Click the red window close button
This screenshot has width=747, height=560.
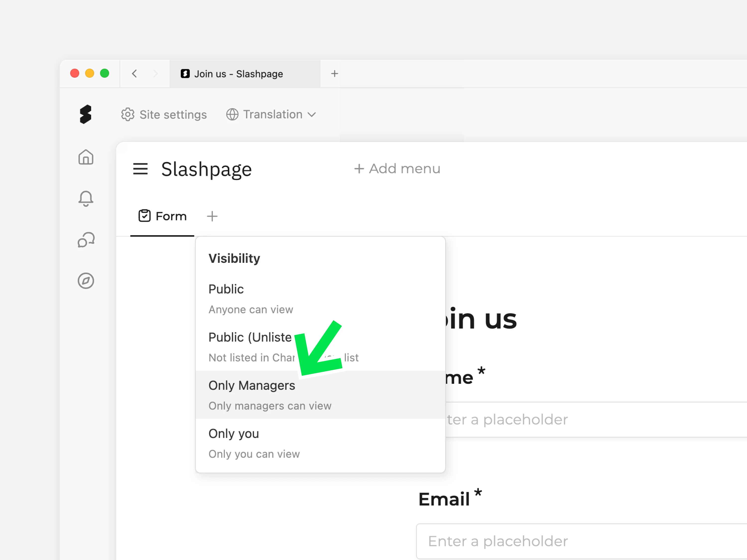[x=75, y=73]
